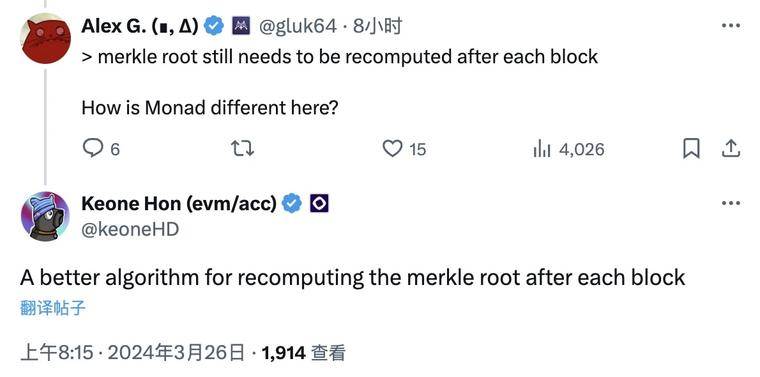Bookmark Alex G.'s tweet
The image size is (760, 377).
[691, 149]
